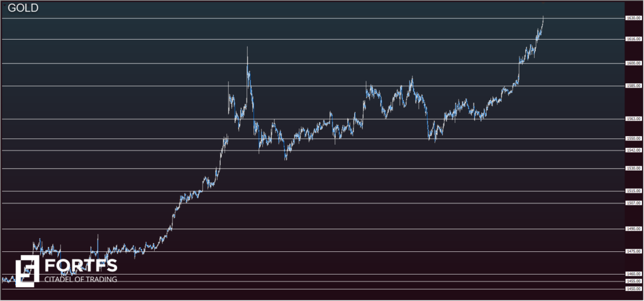Select the 1630.00 price level label
Viewport: 644px width, 301px height.
click(x=633, y=18)
